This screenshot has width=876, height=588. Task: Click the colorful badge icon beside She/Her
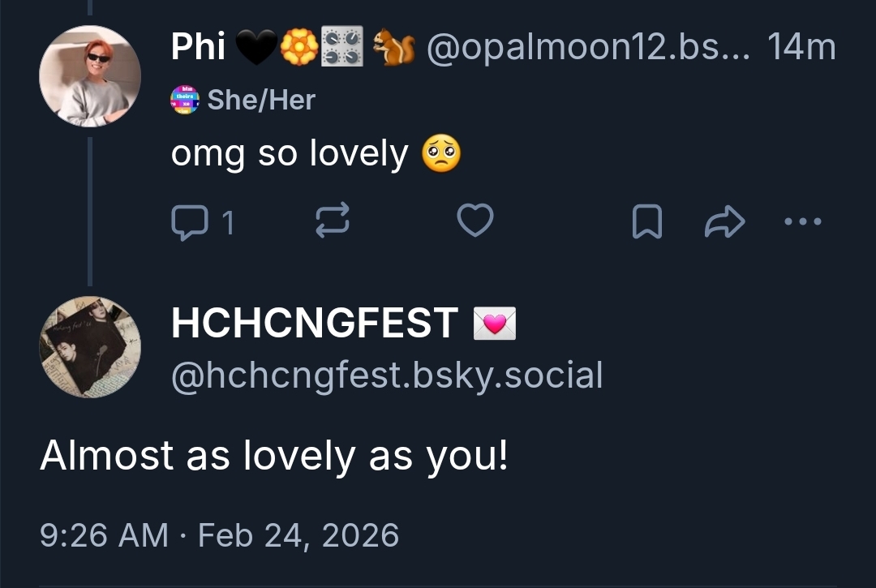coord(185,101)
